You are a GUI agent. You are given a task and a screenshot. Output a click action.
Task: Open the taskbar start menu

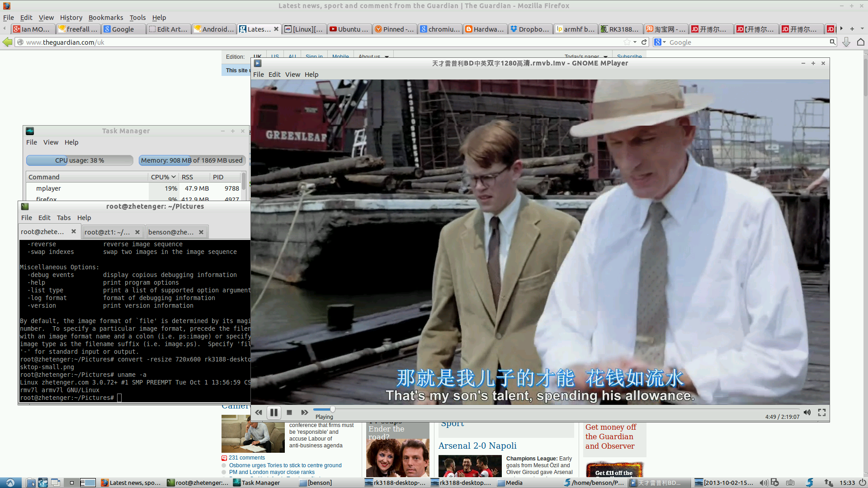point(10,483)
